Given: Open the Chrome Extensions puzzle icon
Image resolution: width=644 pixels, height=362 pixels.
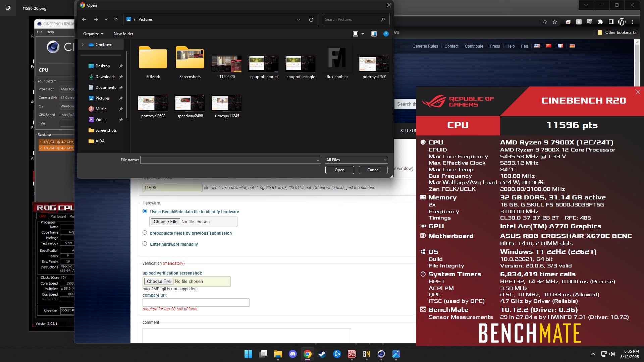Looking at the screenshot, I should coord(600,22).
